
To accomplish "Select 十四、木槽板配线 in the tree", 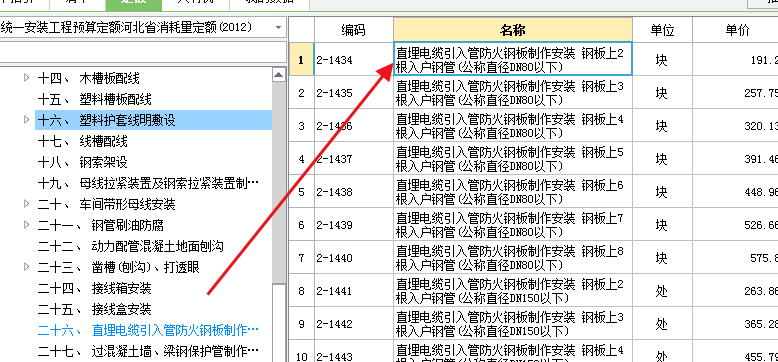I will pos(89,78).
